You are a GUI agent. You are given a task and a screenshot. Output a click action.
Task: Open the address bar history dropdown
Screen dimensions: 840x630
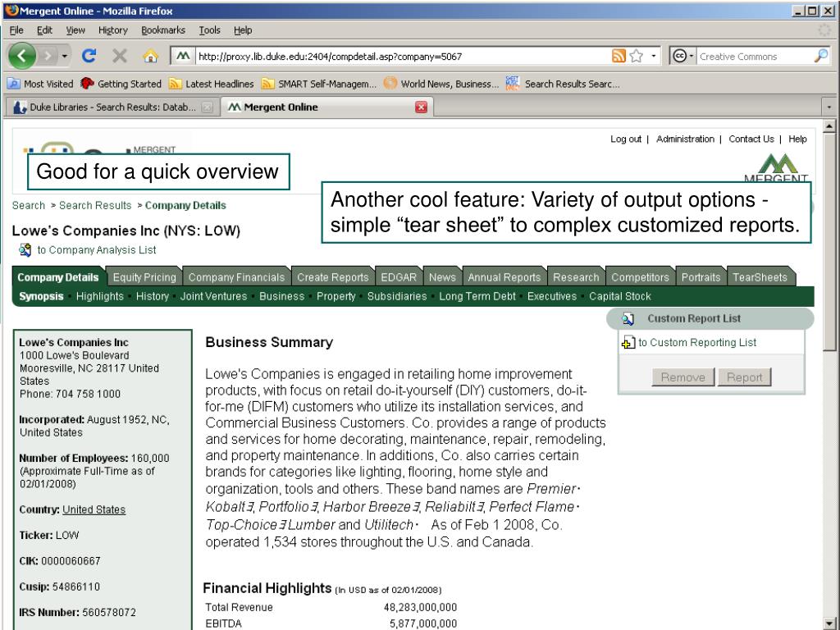(654, 56)
